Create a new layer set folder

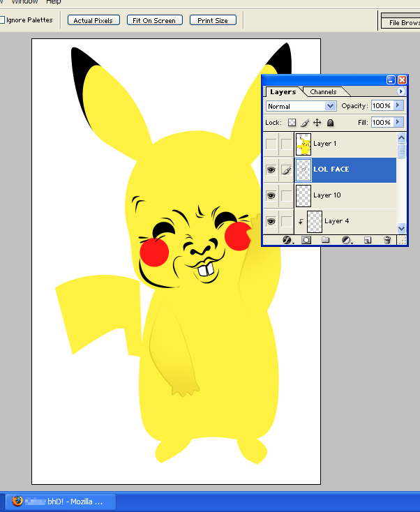tap(325, 241)
